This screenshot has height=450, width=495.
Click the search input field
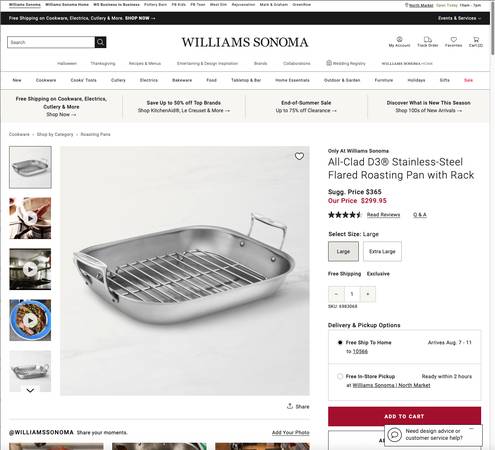pyautogui.click(x=51, y=42)
